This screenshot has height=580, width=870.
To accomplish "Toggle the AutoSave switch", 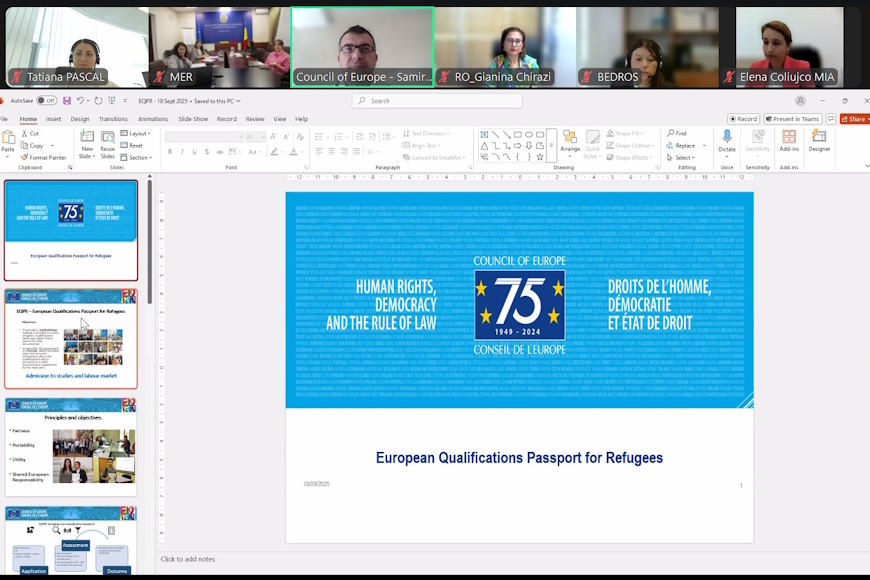I will click(x=47, y=100).
